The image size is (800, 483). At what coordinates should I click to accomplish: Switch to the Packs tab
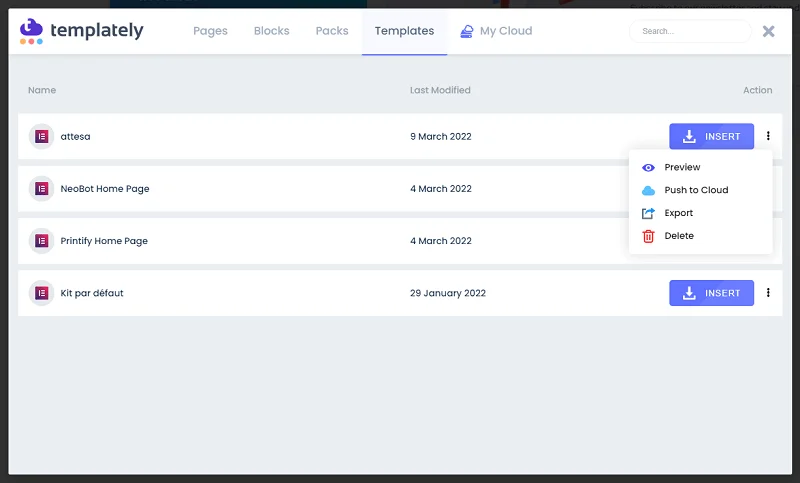(x=332, y=31)
